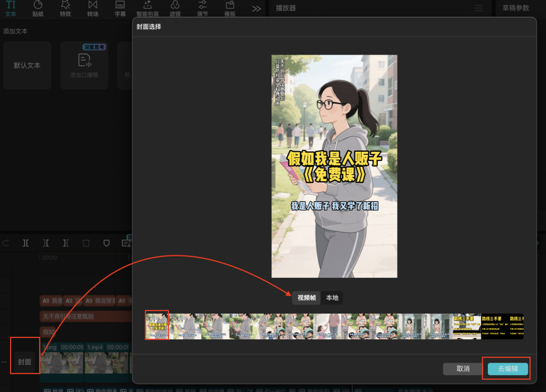Open the 滤镜 (Filter) panel
Viewport: 546px width, 392px height.
coord(175,9)
